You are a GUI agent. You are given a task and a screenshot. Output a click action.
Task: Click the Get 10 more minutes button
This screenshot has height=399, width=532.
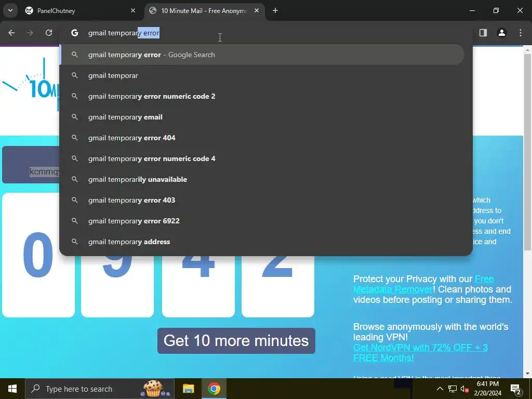click(236, 341)
